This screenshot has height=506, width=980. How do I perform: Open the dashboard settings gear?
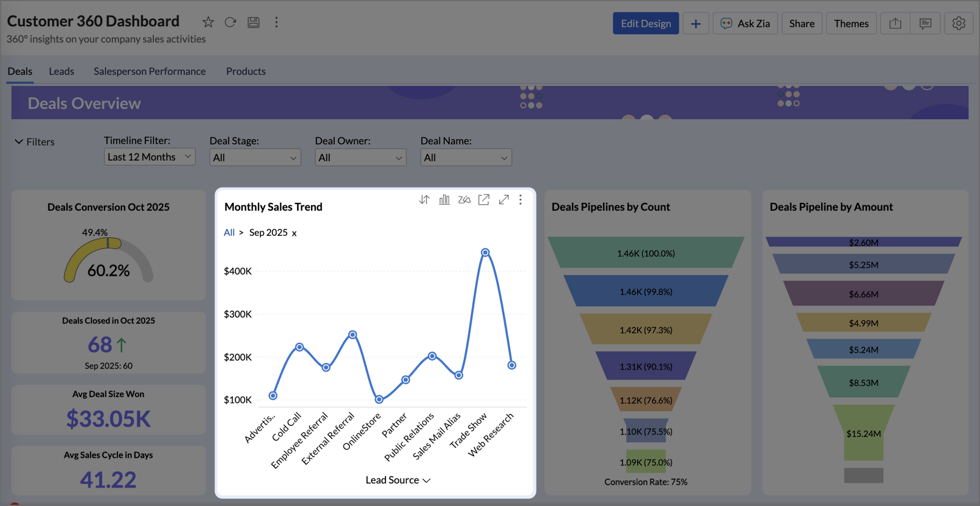[958, 23]
